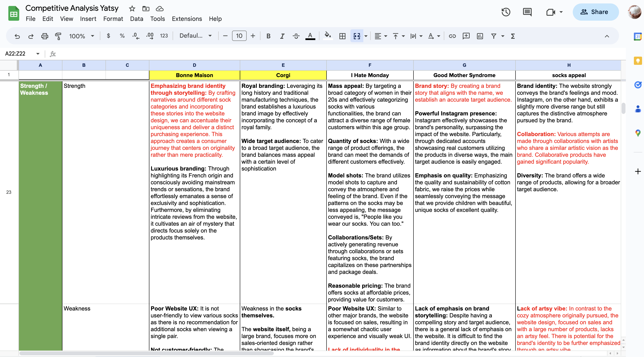
Task: Open the Extensions menu
Action: [x=187, y=19]
